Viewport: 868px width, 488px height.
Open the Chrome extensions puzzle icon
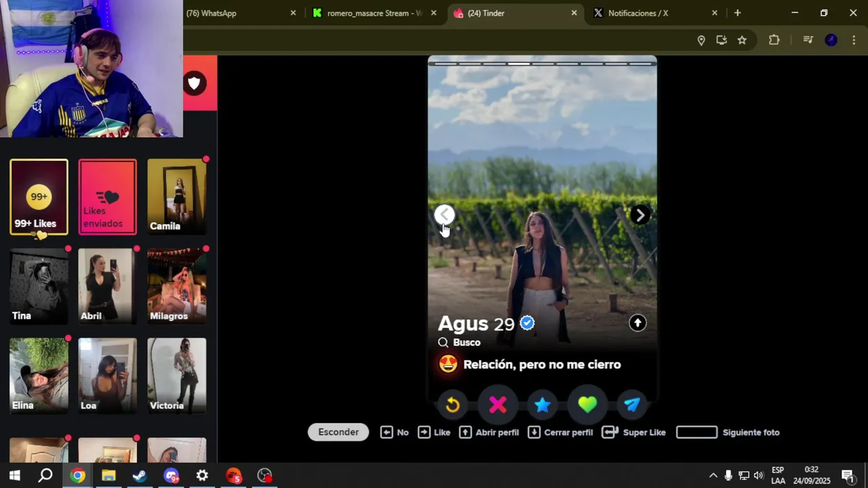774,40
